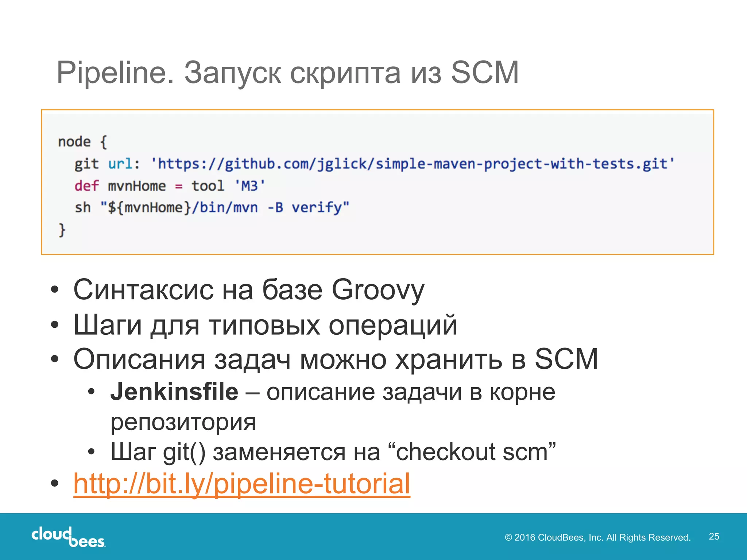Click the bullet 'Шаги для типовых операций'
Viewport: 747px width, 560px height.
[x=265, y=325]
